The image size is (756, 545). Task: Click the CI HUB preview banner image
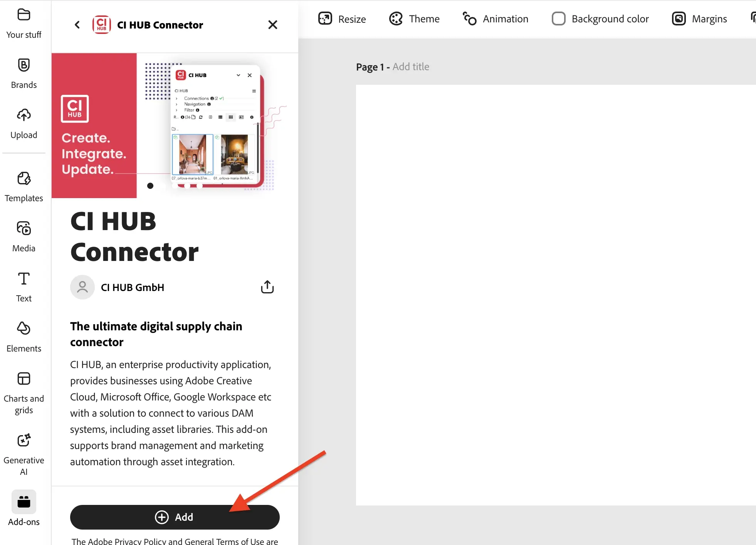click(x=175, y=126)
